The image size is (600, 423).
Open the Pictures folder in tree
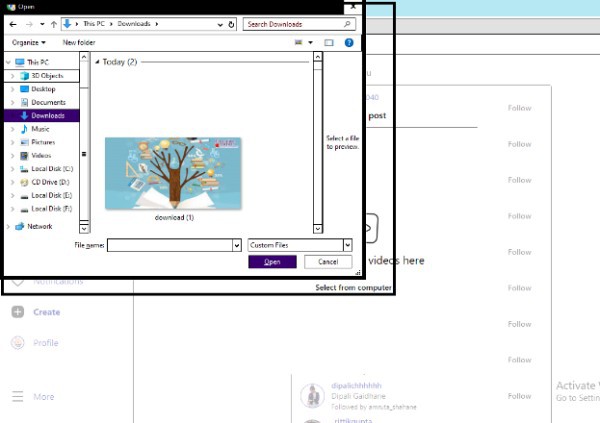point(43,142)
